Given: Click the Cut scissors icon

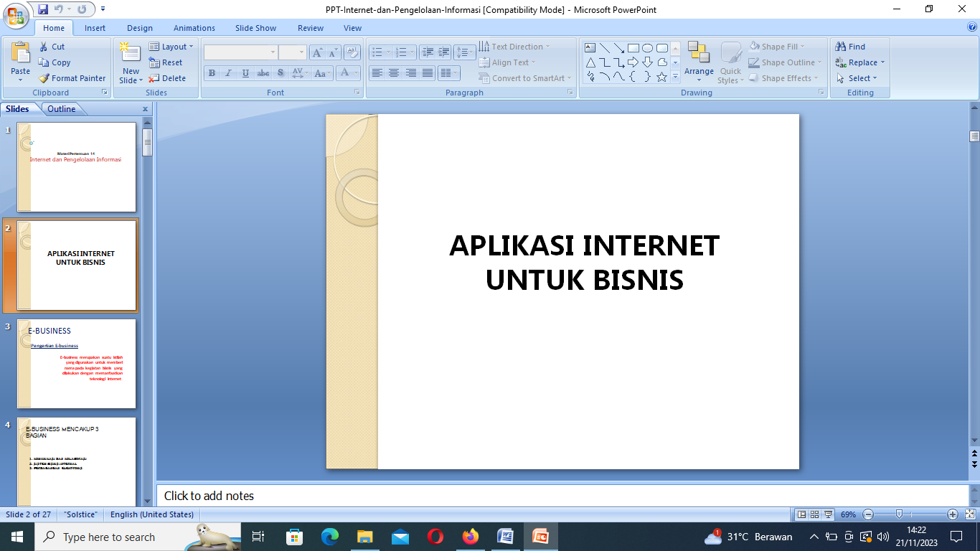Looking at the screenshot, I should (x=44, y=47).
